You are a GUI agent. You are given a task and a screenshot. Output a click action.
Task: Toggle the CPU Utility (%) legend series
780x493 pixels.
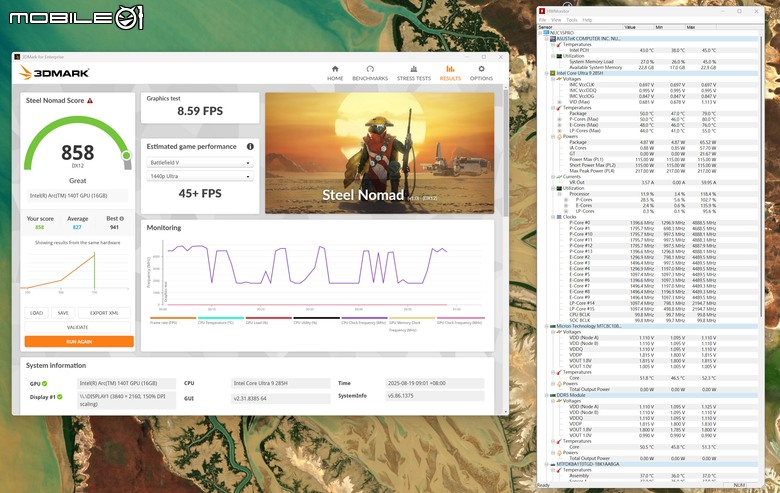coord(316,320)
